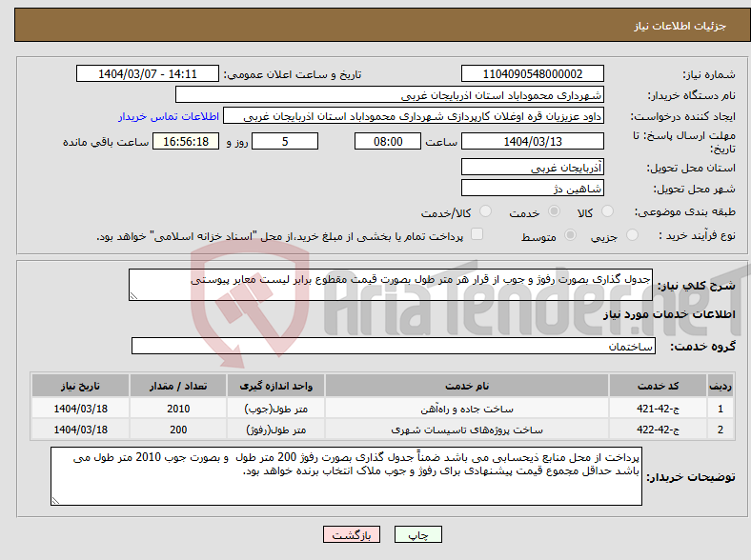This screenshot has height=560, width=751.
Task: Click the ساخت پروژه‌های تاسیسات شهری cell
Action: pyautogui.click(x=467, y=430)
